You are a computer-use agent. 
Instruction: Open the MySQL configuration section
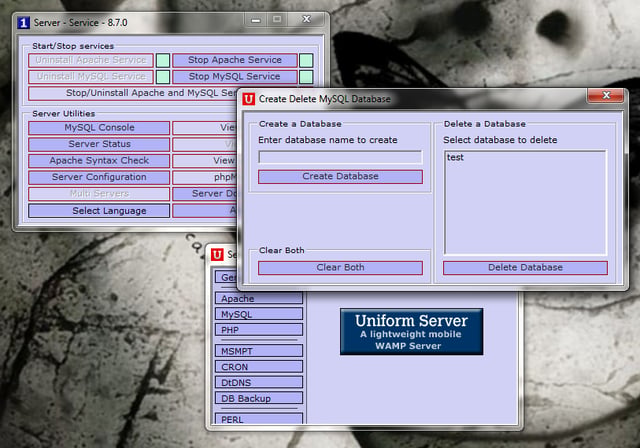259,314
